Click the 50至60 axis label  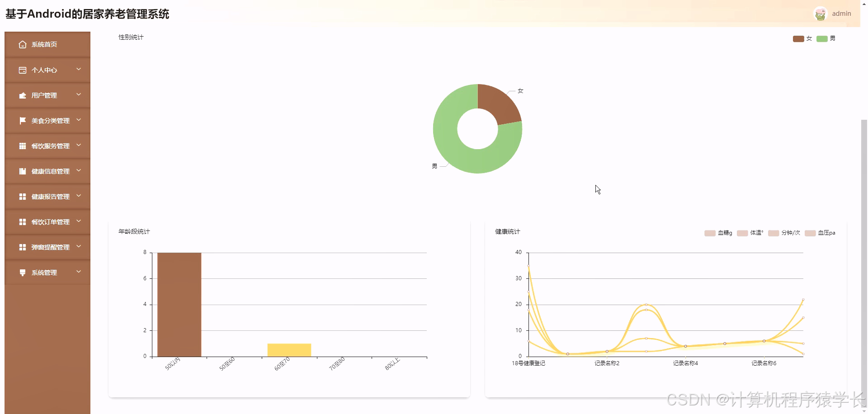[x=227, y=364]
